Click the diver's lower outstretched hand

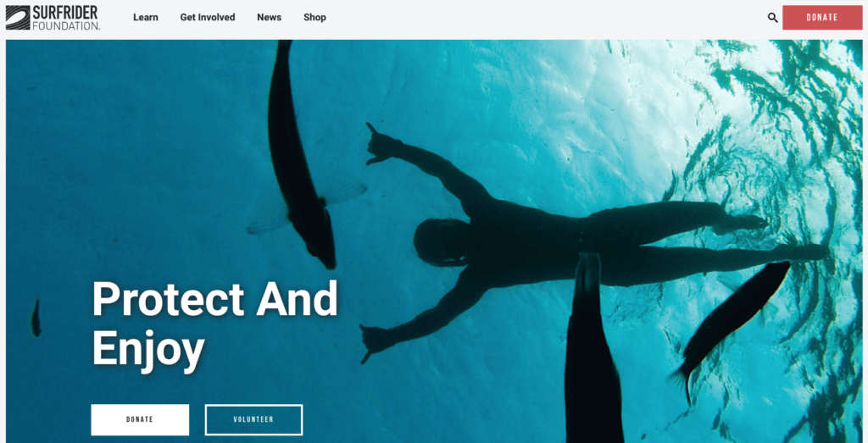tap(374, 341)
